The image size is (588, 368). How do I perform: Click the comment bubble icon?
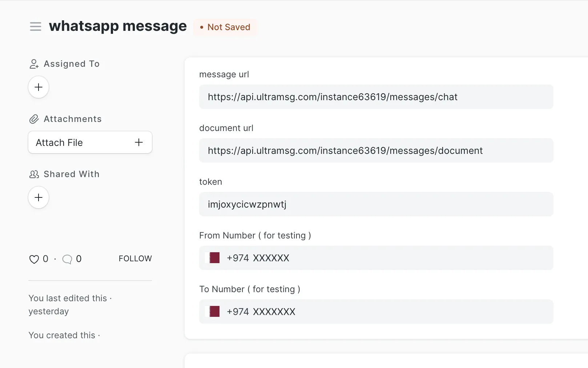(67, 259)
